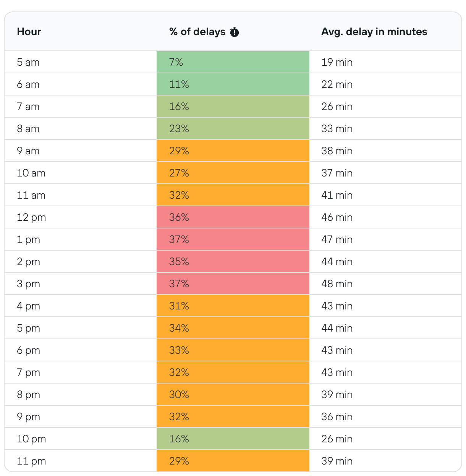This screenshot has width=466, height=476.
Task: Select the red 35% delay cell
Action: pyautogui.click(x=233, y=262)
